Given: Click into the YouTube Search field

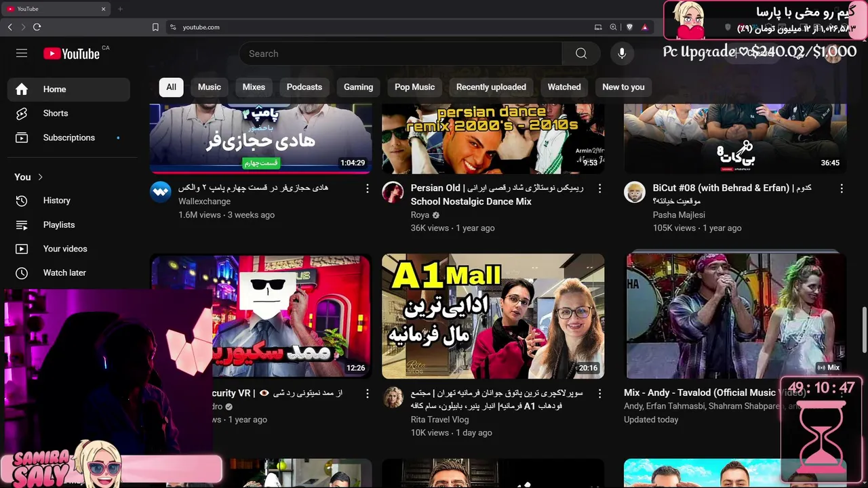Looking at the screenshot, I should coord(400,54).
